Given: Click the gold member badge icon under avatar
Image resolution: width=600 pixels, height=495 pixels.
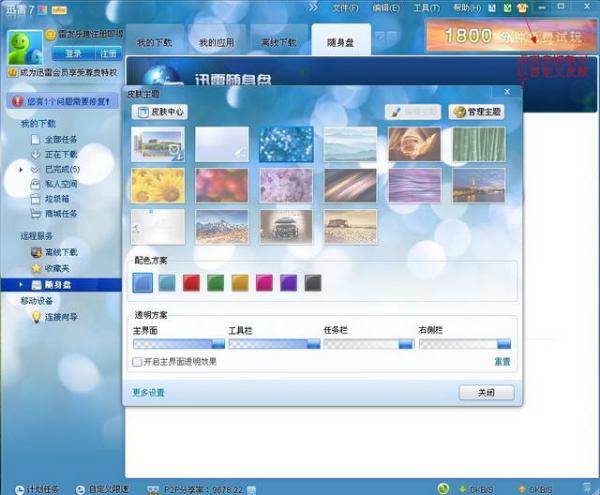Looking at the screenshot, I should tap(13, 72).
